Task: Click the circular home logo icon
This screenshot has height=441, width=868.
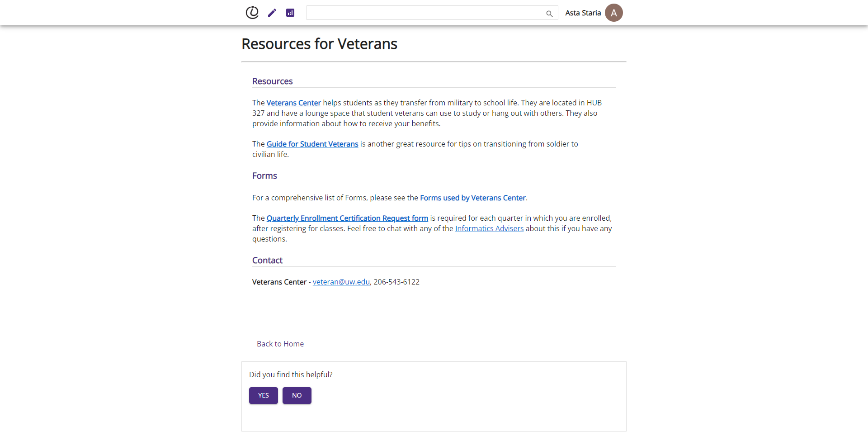Action: tap(252, 13)
